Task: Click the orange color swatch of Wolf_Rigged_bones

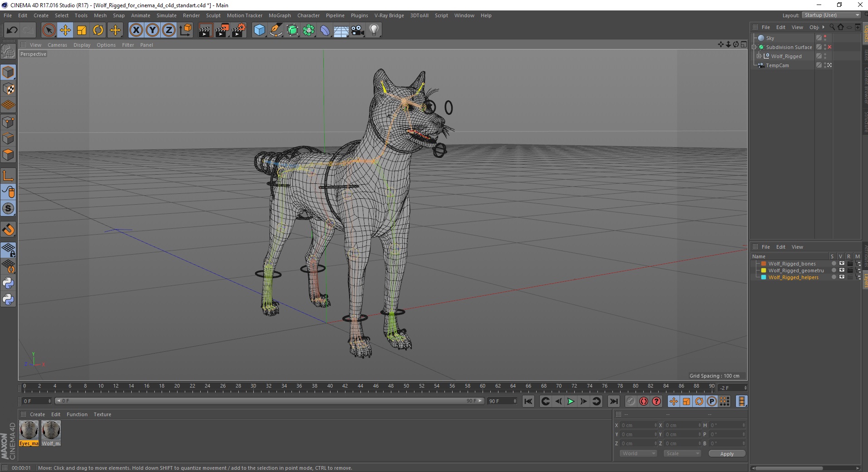Action: click(764, 264)
